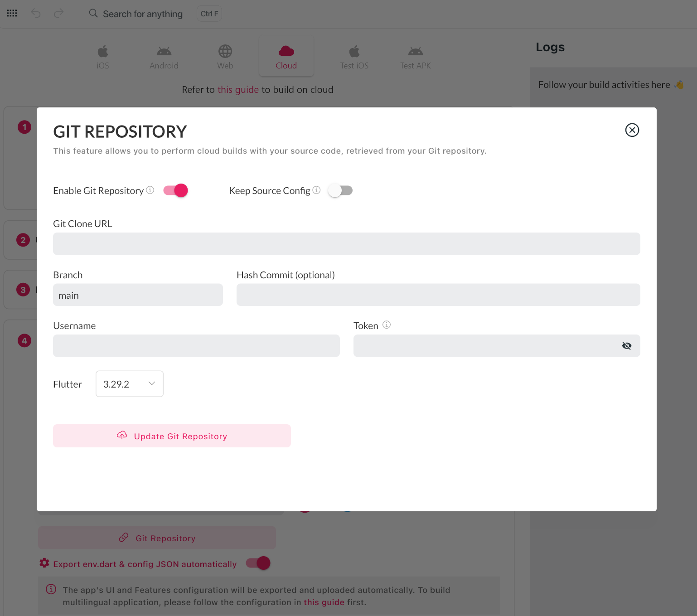Click info icon next to Keep Source Config
The height and width of the screenshot is (616, 697).
coord(316,190)
